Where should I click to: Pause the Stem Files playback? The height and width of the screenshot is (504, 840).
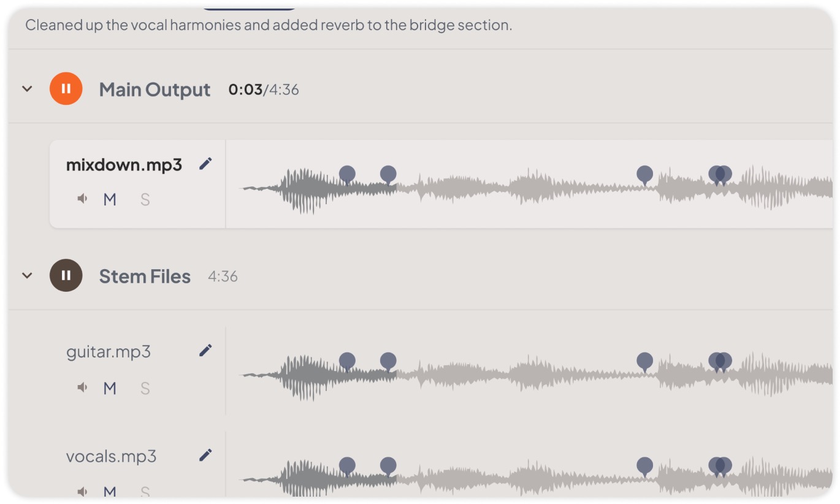(x=66, y=275)
